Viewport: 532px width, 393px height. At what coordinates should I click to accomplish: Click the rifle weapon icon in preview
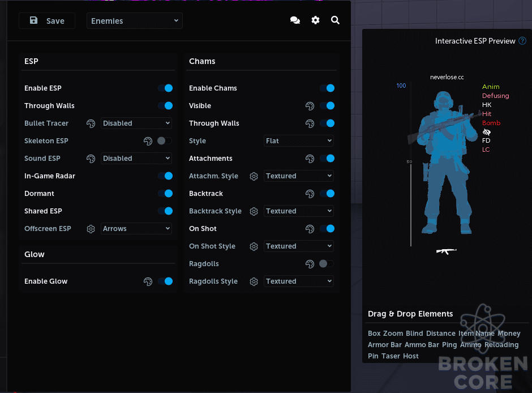click(x=447, y=251)
